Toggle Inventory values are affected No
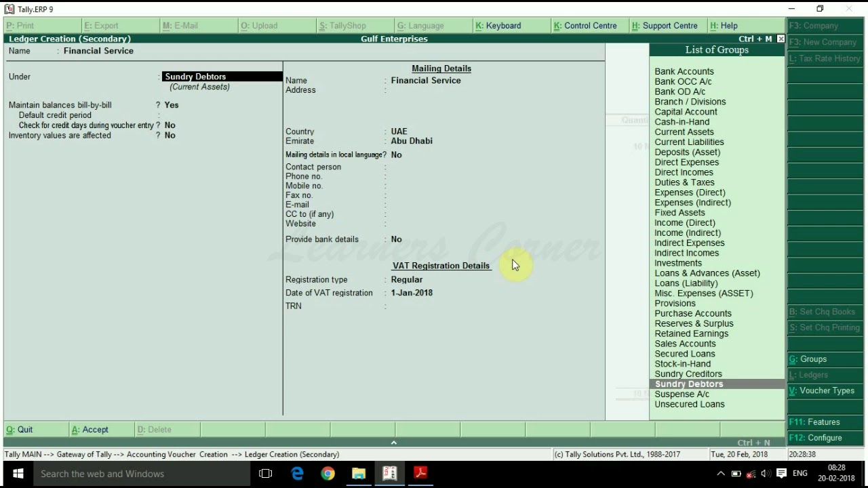Image resolution: width=868 pixels, height=488 pixels. click(x=170, y=136)
